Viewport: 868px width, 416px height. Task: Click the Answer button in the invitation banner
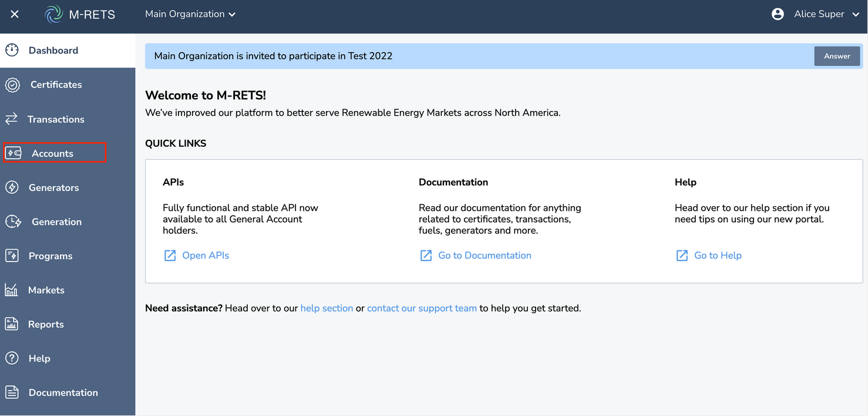click(837, 56)
